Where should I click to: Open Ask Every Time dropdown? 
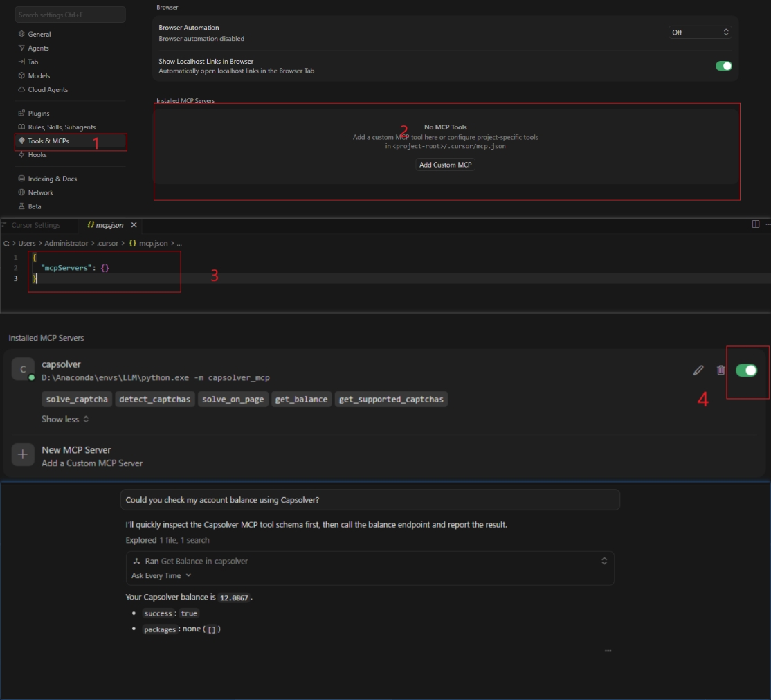pos(161,575)
